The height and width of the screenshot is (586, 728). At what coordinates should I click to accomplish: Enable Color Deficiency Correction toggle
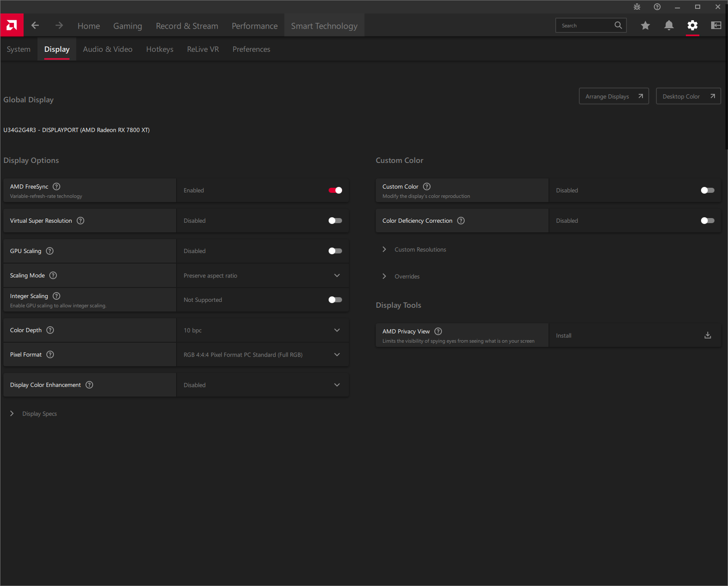708,221
